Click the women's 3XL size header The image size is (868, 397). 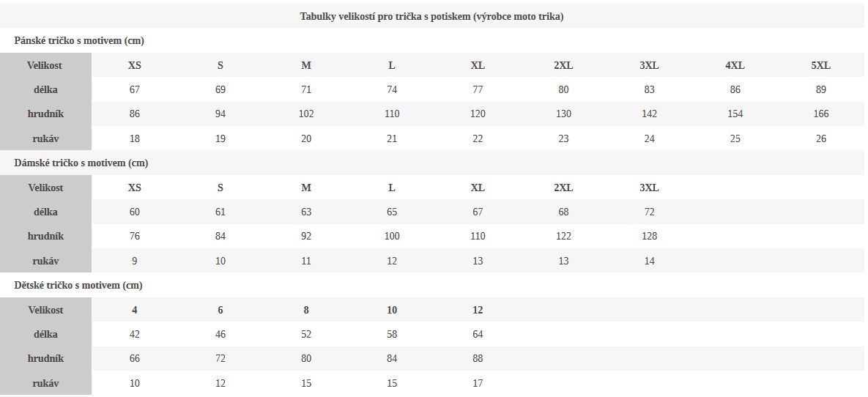coord(649,188)
